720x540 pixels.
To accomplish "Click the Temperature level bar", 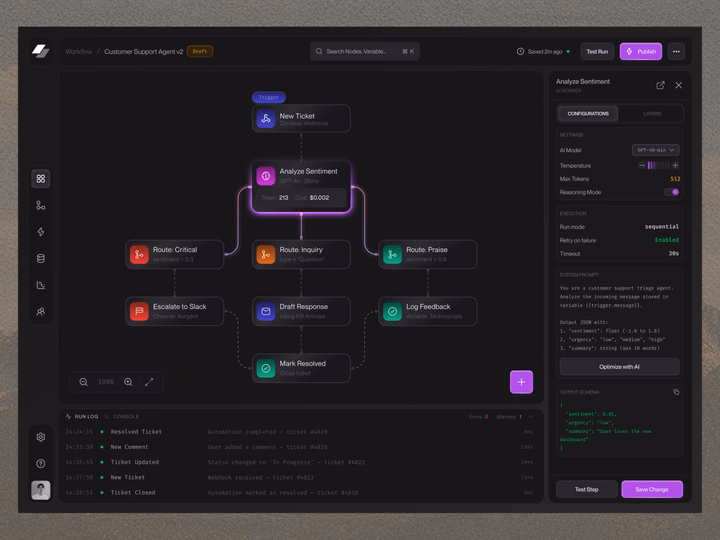I will 659,165.
